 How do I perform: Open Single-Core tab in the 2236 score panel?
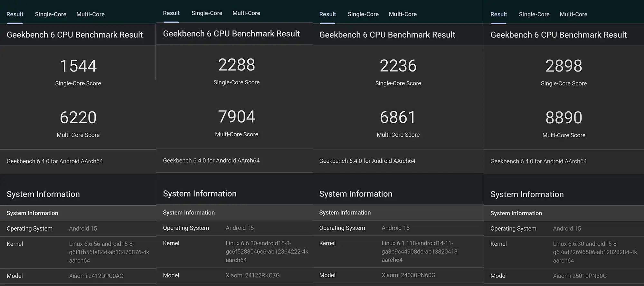[363, 14]
